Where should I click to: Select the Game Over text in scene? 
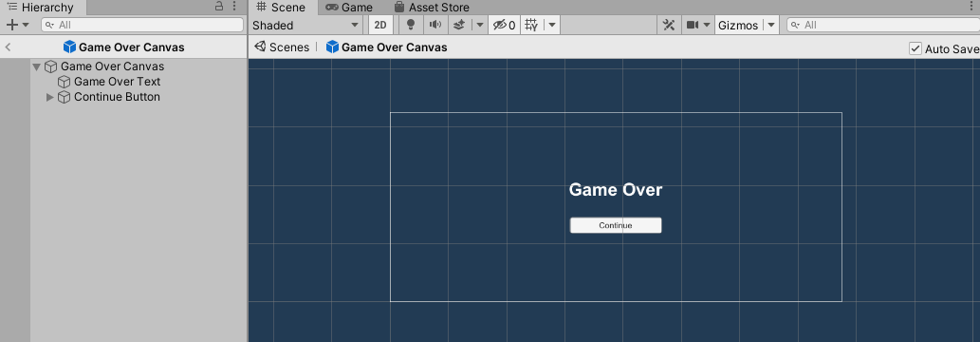click(x=615, y=190)
